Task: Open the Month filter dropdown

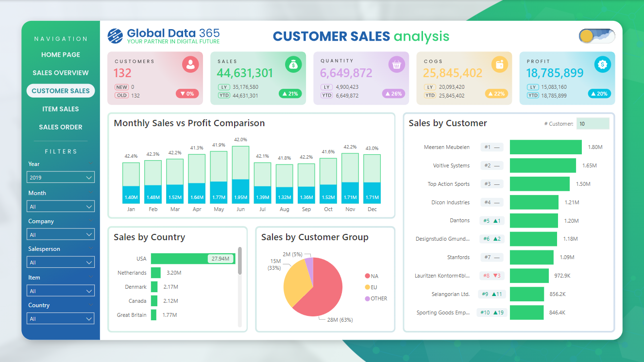Action: point(61,207)
